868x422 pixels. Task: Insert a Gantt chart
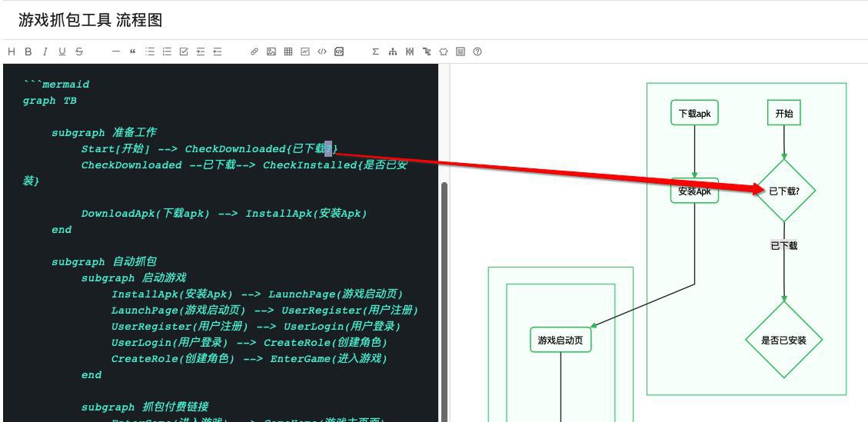(426, 52)
